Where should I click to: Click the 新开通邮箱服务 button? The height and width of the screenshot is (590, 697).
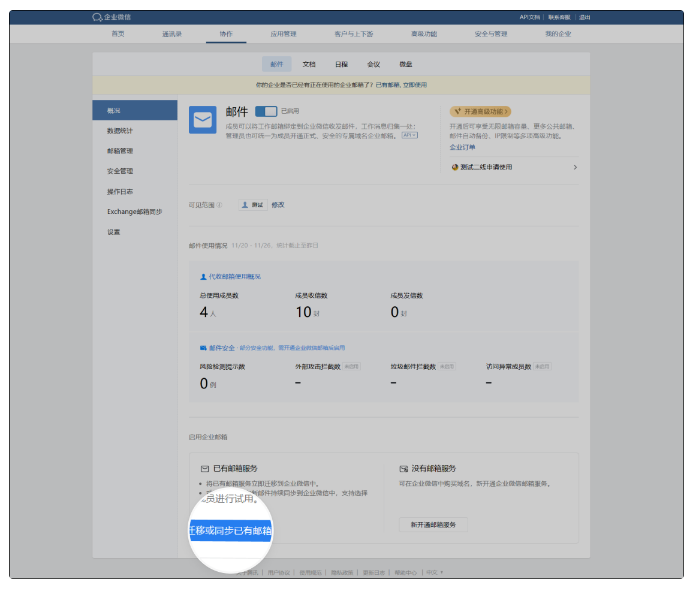click(x=433, y=525)
